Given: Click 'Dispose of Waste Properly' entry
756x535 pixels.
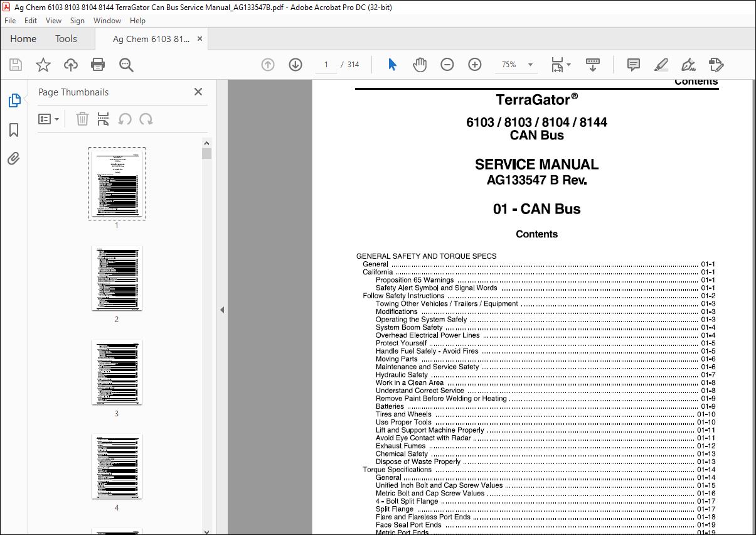Looking at the screenshot, I should click(x=418, y=462).
